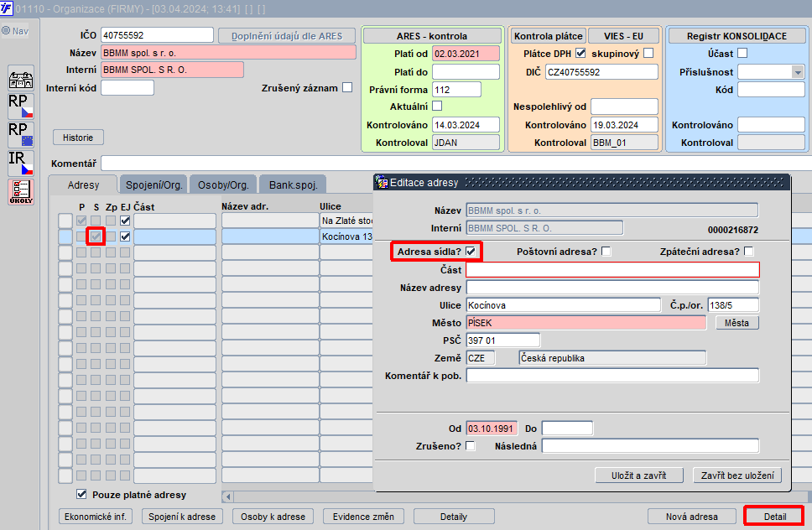Toggle the EJ checkbox in the Kocínova row

(125, 236)
